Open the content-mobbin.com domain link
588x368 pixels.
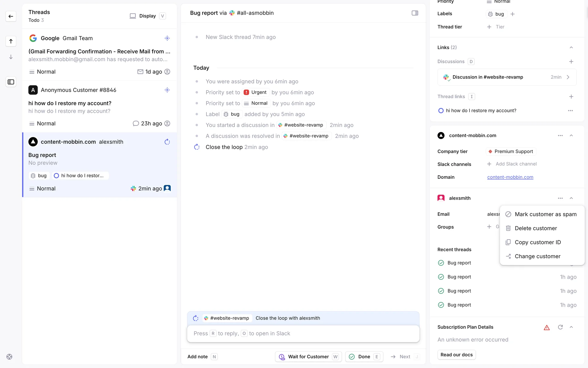coord(510,177)
